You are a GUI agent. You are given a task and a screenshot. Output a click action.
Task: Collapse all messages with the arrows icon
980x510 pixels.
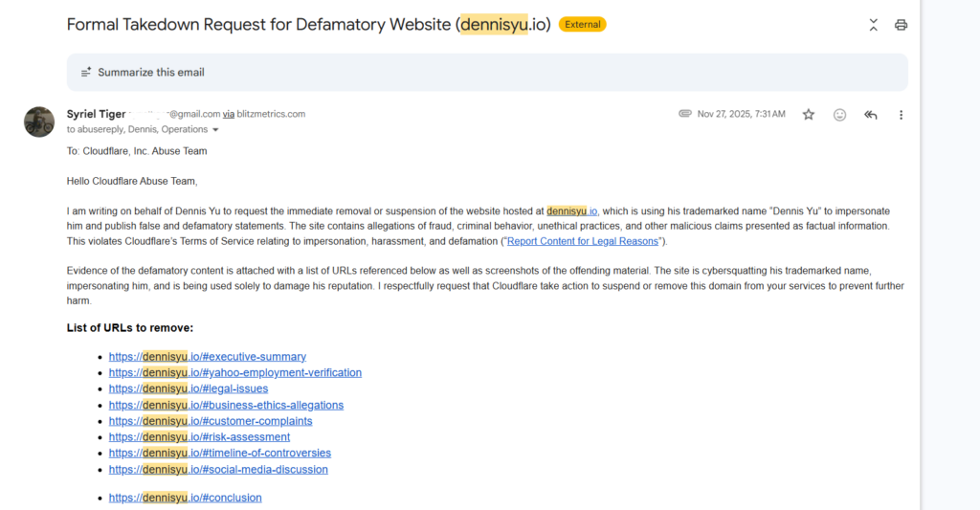[x=873, y=25]
